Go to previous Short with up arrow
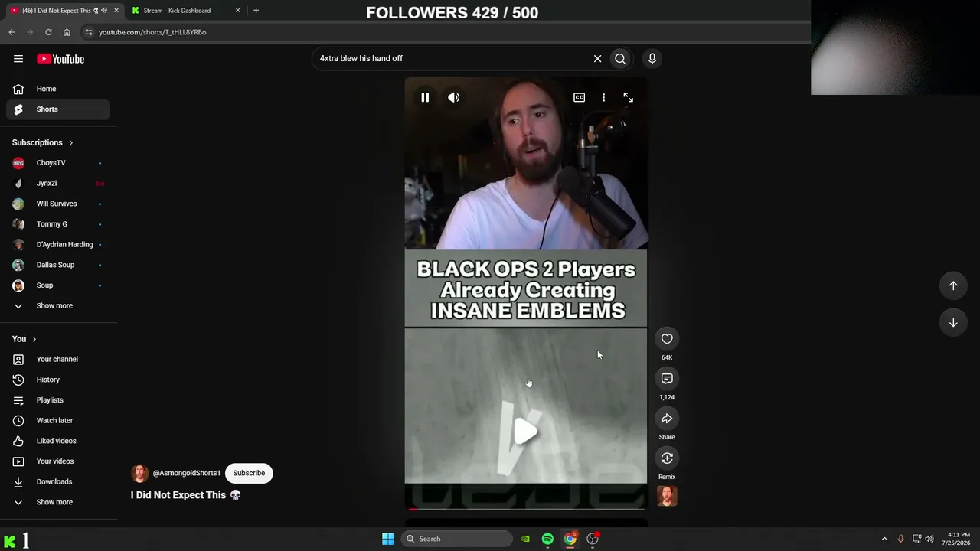980x551 pixels. point(953,285)
